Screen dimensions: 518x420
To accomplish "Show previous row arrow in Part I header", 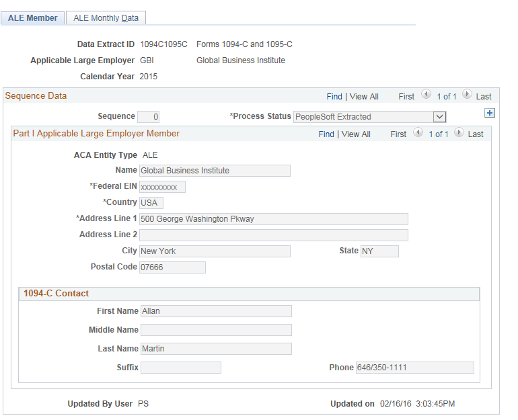I will (418, 132).
